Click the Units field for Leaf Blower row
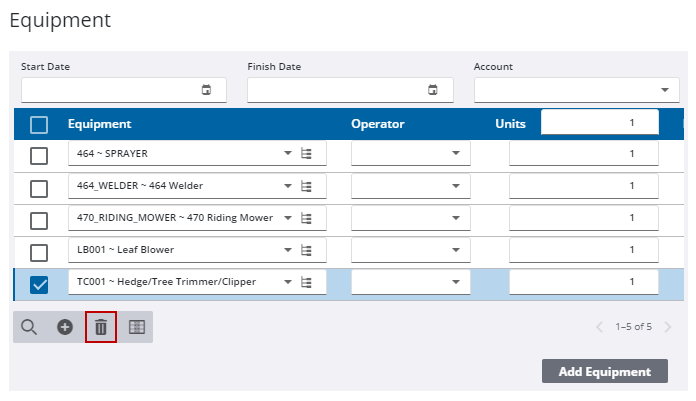696x401 pixels. [583, 250]
